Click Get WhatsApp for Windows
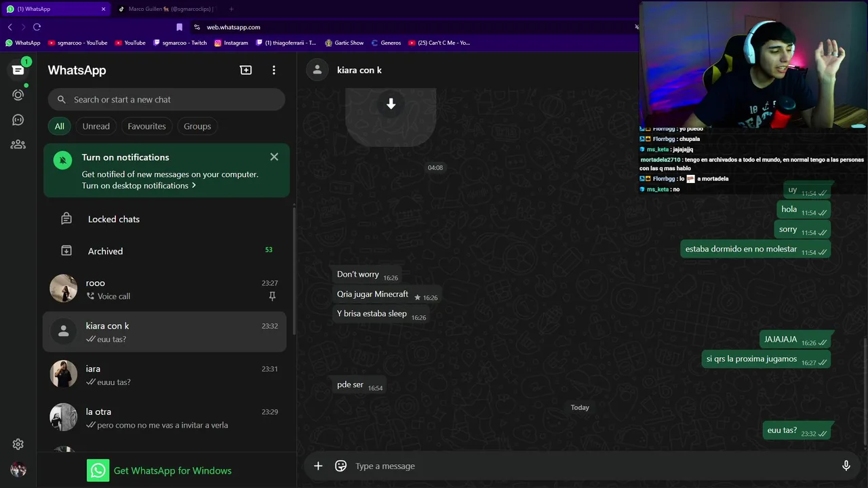Viewport: 868px width, 488px height. coord(159,470)
